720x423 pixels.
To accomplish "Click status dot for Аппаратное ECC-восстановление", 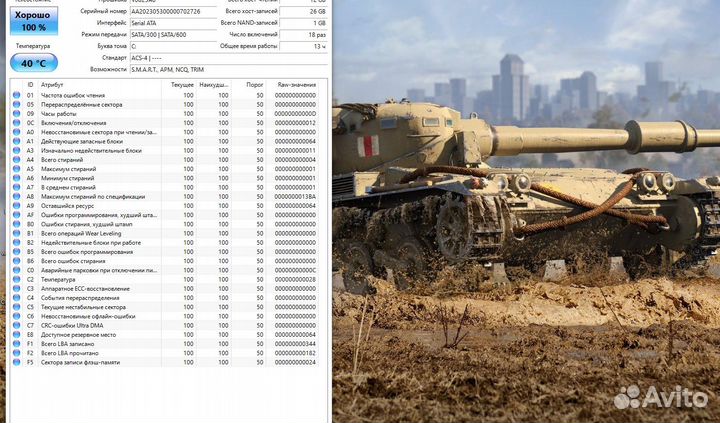I will click(x=17, y=288).
